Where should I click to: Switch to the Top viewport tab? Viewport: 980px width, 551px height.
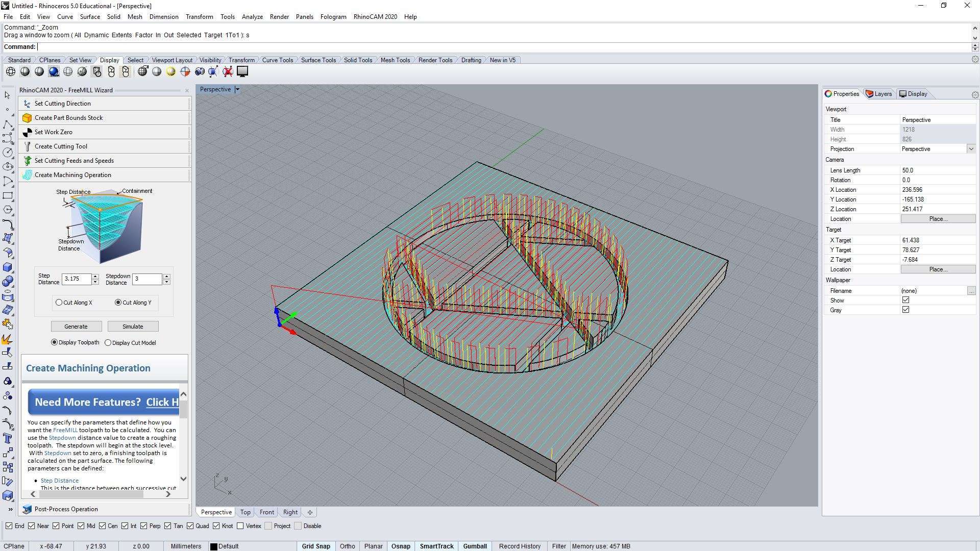click(246, 512)
